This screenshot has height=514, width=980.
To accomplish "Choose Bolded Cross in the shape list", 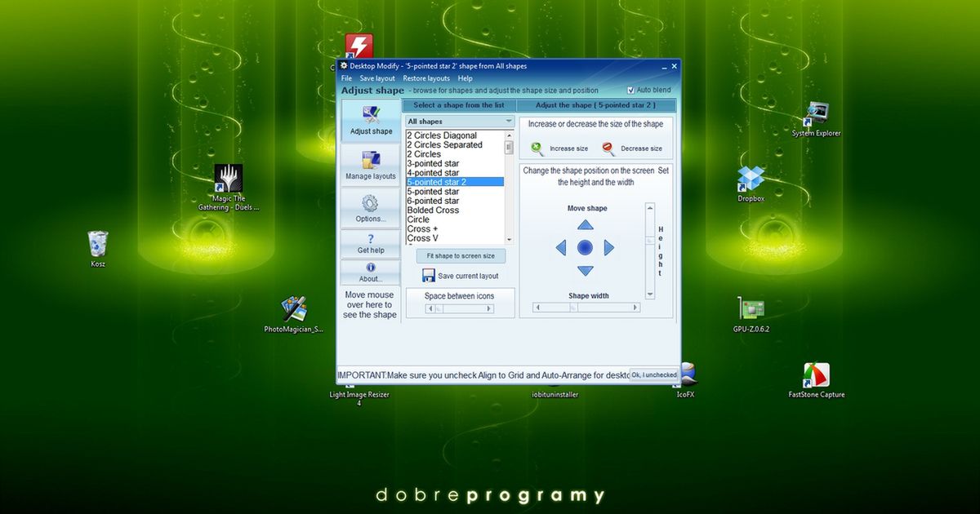I will [433, 210].
